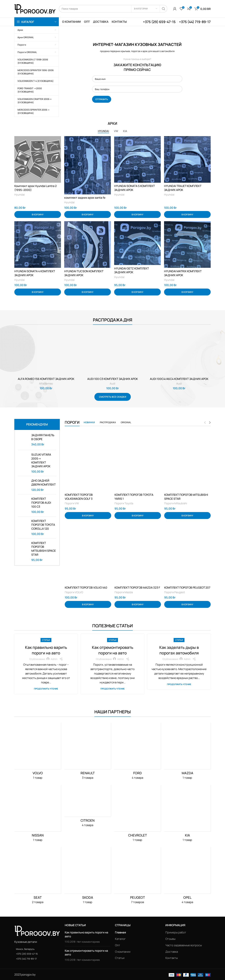The width and height of the screenshot is (225, 980).
Task: Click Продолжить чтение for welding sills article
Action: click(x=46, y=689)
